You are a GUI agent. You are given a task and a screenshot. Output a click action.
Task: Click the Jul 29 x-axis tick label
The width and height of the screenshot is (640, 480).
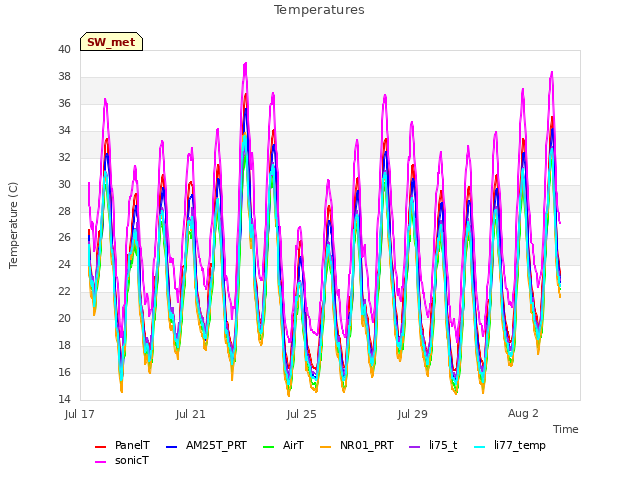(x=413, y=414)
